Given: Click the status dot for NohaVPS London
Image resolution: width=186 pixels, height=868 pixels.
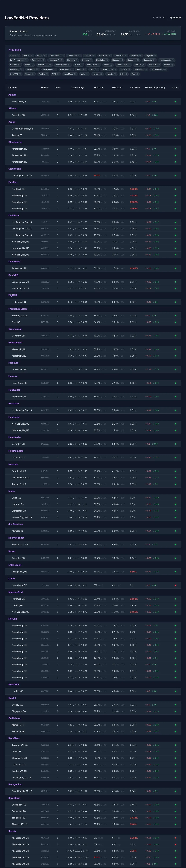Looking at the screenshot, I should coord(175,691).
